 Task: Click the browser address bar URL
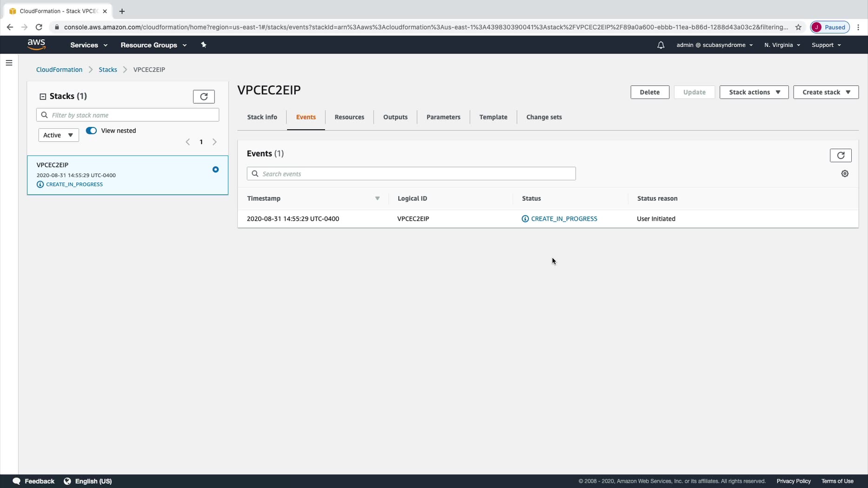(x=426, y=27)
